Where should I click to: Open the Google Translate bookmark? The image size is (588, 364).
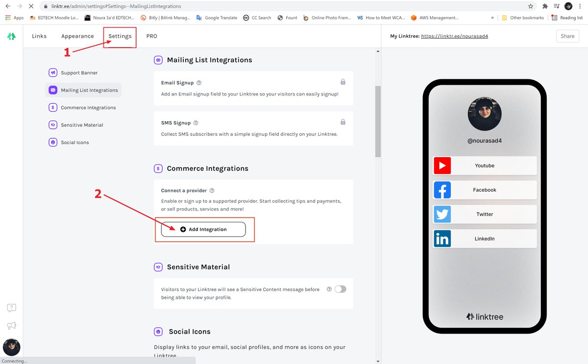pos(217,18)
